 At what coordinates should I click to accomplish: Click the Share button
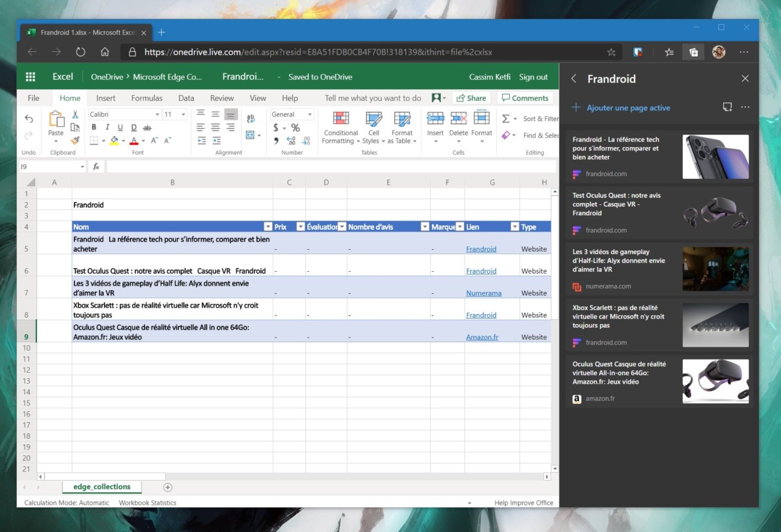471,98
